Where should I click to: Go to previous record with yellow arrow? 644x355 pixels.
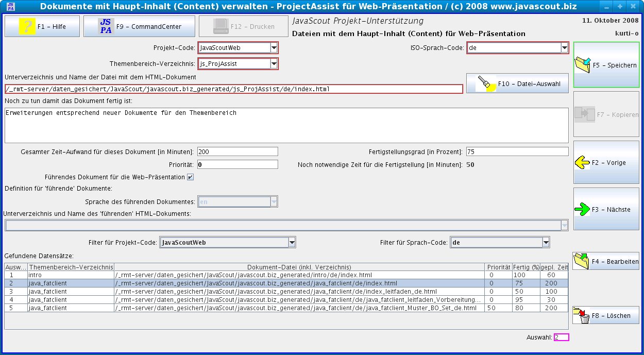(x=582, y=163)
